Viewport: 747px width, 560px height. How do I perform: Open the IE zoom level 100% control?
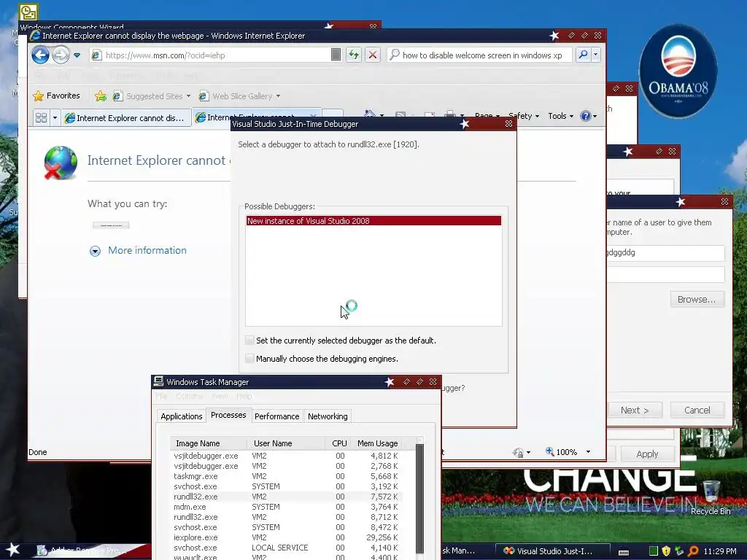(x=561, y=452)
